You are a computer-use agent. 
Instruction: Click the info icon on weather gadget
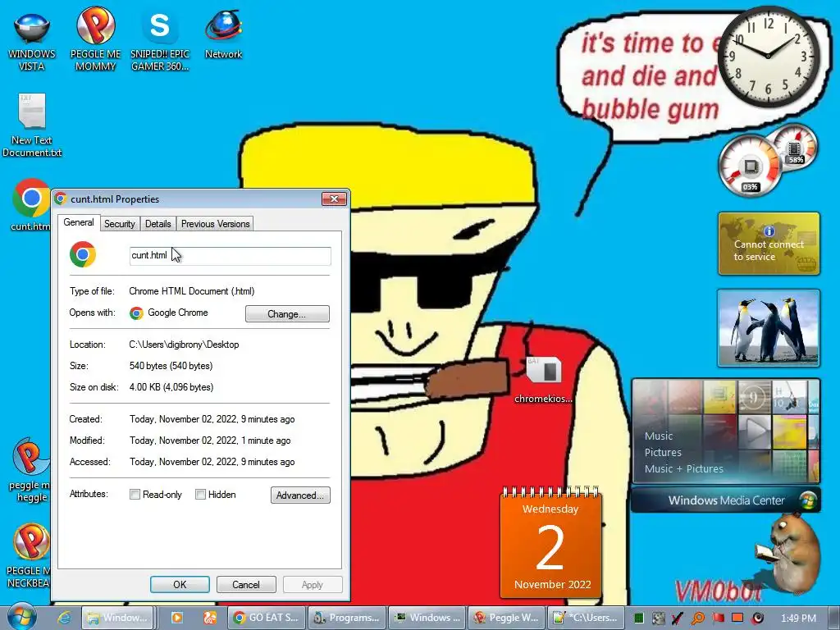769,231
